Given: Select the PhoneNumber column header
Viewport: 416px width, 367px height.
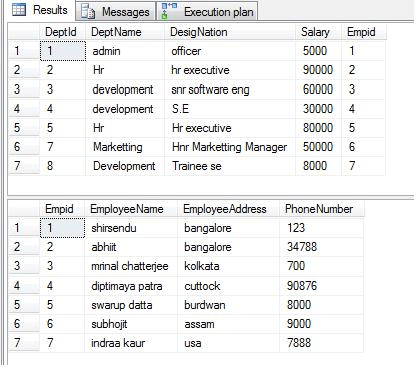Looking at the screenshot, I should point(322,209).
